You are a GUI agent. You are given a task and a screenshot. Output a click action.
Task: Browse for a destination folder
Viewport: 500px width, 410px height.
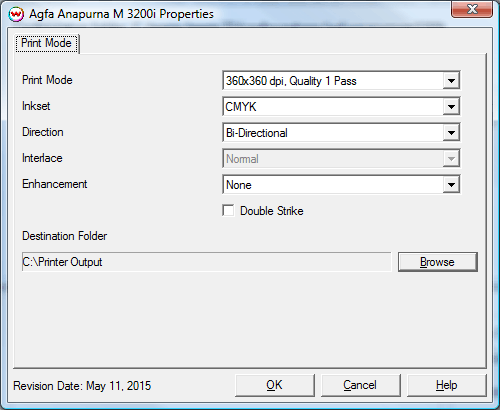(438, 262)
